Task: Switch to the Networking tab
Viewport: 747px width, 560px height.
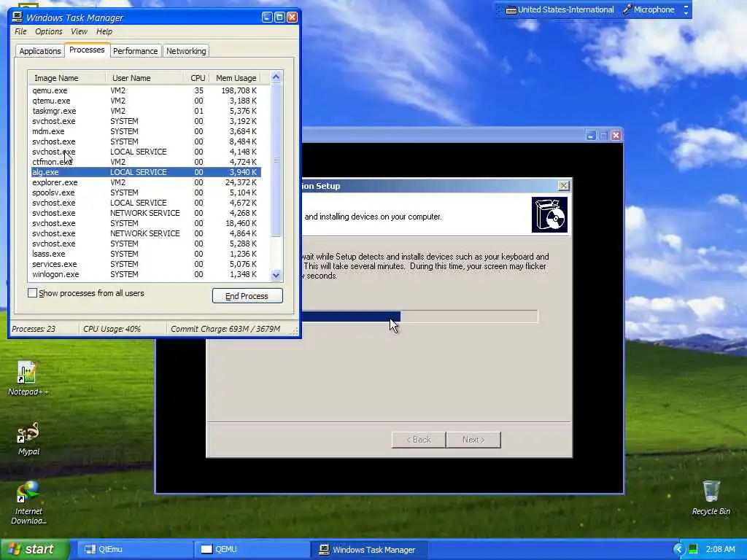Action: [x=186, y=51]
